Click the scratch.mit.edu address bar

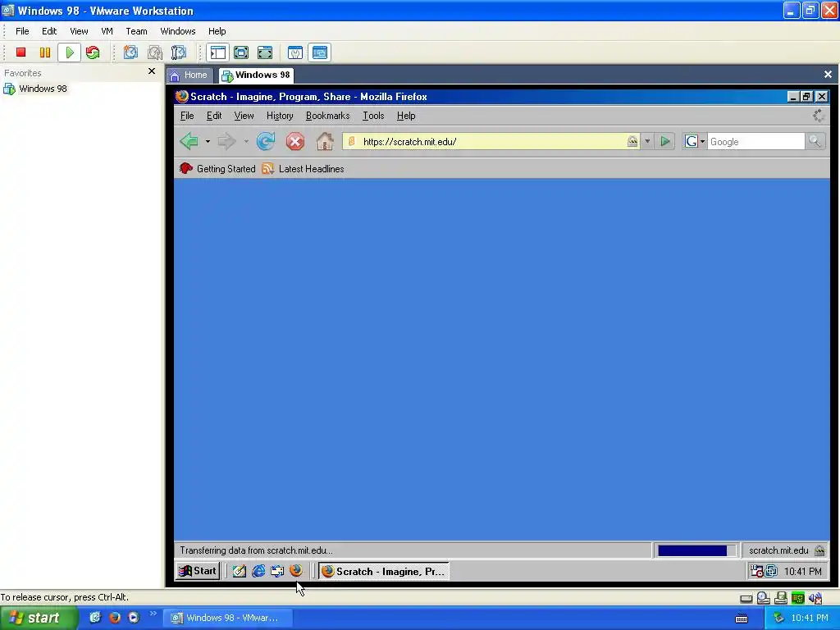491,141
